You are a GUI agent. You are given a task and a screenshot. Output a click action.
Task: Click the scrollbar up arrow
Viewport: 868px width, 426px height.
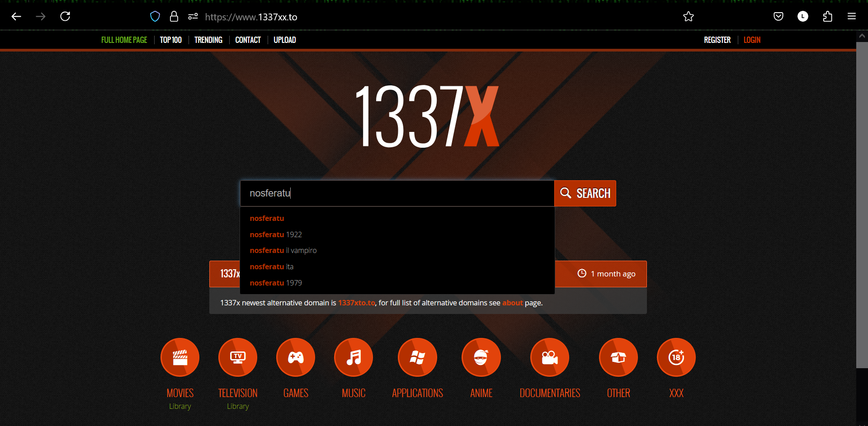coord(862,36)
